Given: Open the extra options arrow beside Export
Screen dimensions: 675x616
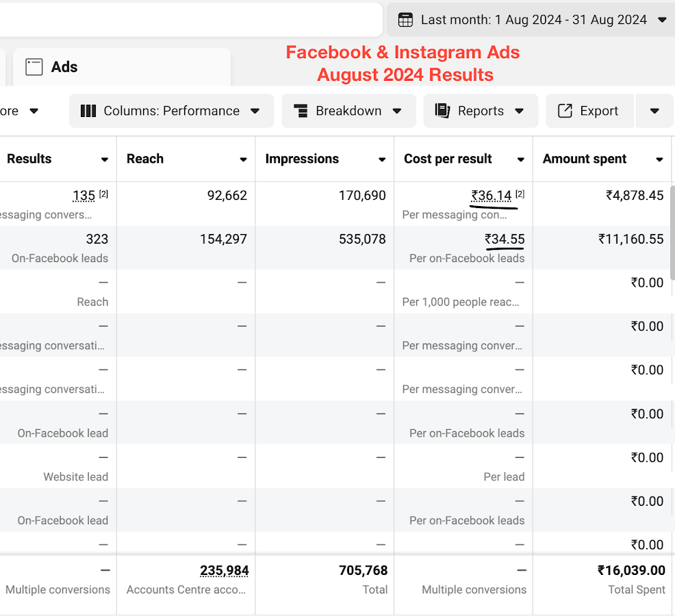Looking at the screenshot, I should click(x=654, y=111).
